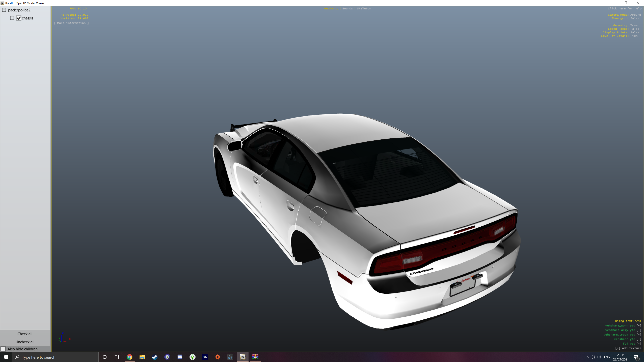Collapse the pack/police2 root node
This screenshot has height=362, width=644.
[x=4, y=10]
